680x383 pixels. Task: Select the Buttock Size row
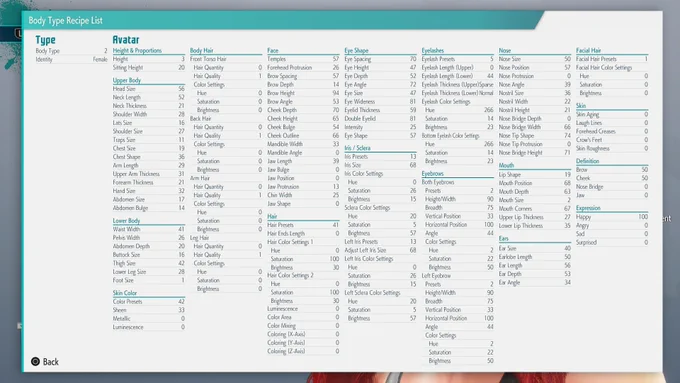click(149, 255)
